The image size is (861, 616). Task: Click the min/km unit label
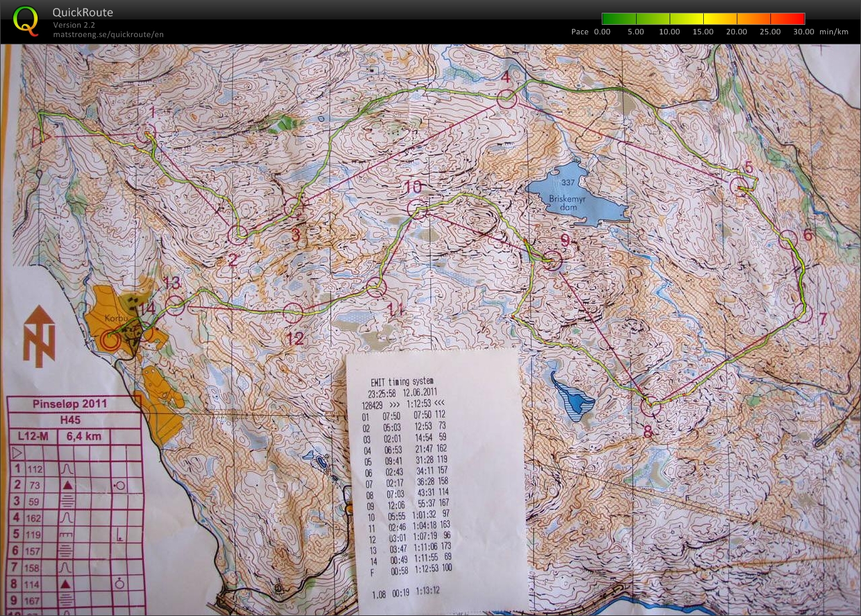click(833, 32)
